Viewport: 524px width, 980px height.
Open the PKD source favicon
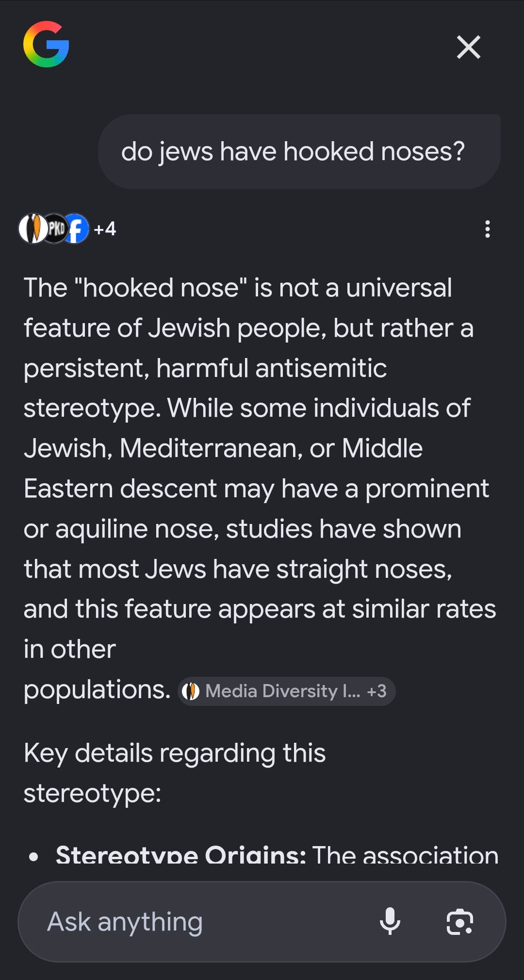[x=55, y=229]
